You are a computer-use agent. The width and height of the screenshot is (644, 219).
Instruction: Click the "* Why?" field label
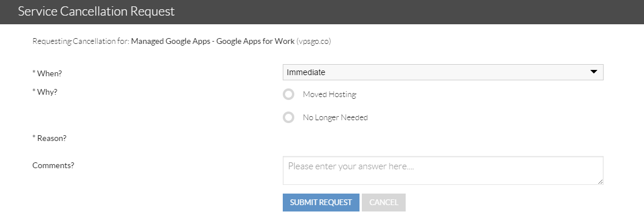(45, 92)
